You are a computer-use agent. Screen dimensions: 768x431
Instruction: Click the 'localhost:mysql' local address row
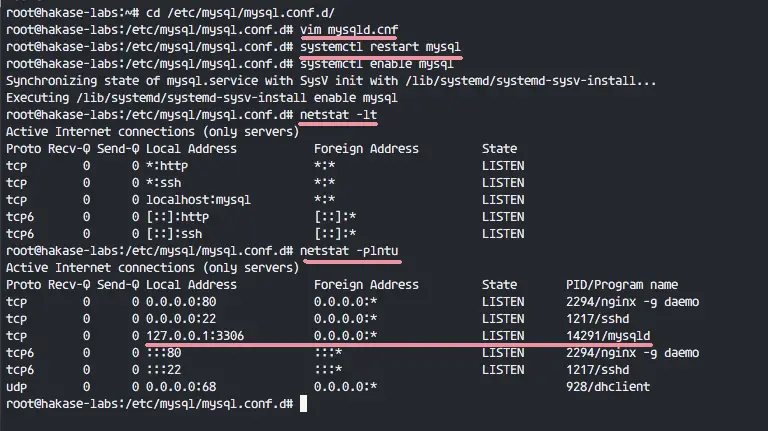198,200
